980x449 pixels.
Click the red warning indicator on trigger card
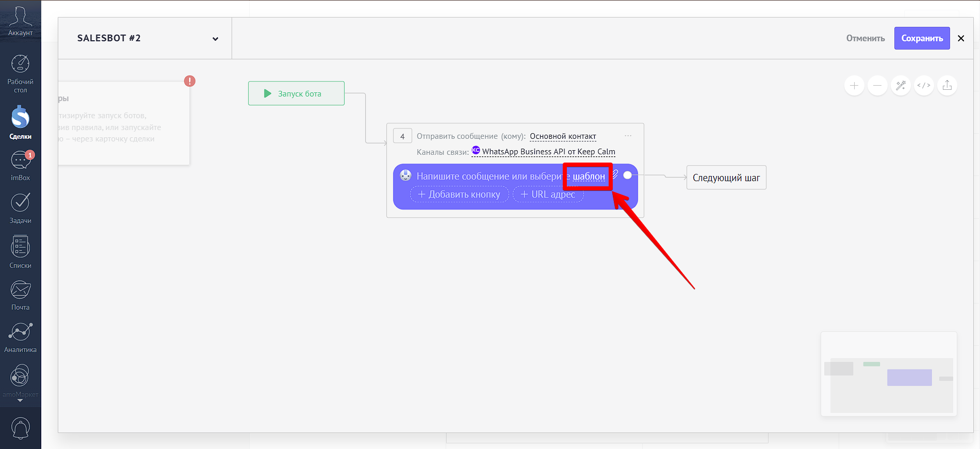point(190,81)
